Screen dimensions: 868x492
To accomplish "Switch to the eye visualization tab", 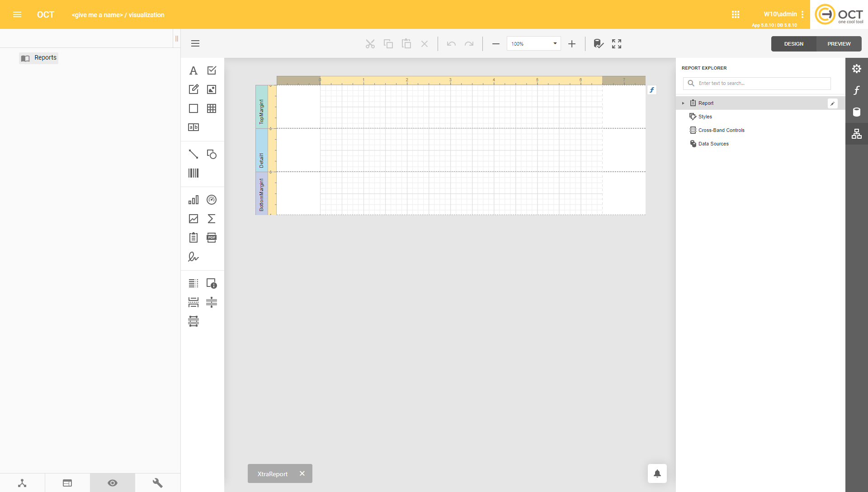I will 113,483.
